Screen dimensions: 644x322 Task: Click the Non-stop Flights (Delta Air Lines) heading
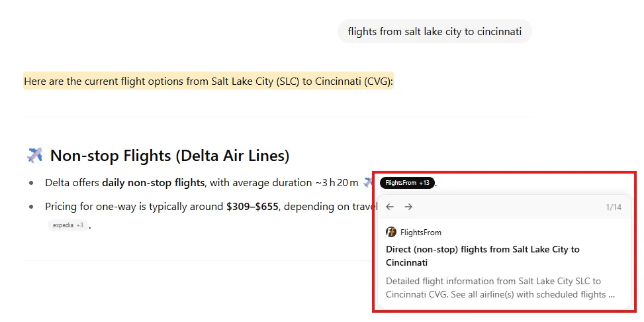pos(169,156)
